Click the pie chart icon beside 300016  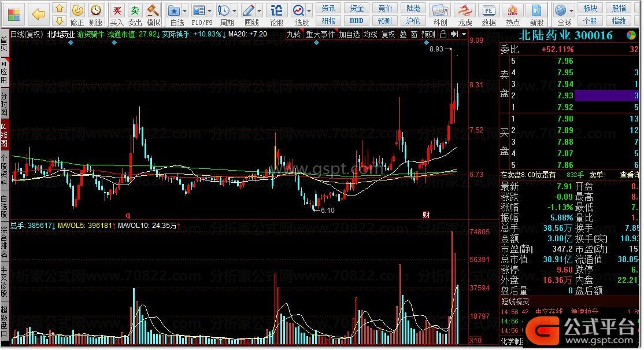(x=631, y=36)
